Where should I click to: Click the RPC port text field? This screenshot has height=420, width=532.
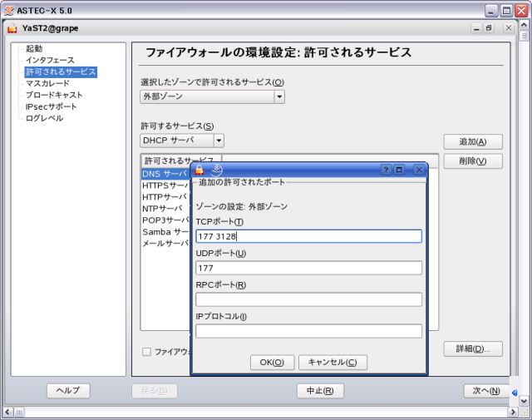click(x=308, y=299)
